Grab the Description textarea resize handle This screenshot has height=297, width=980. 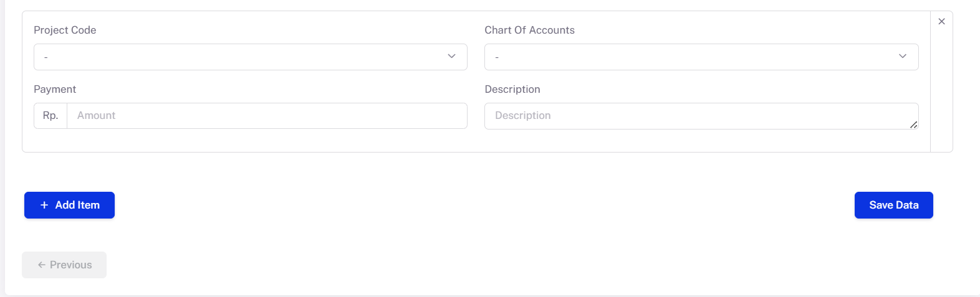913,125
